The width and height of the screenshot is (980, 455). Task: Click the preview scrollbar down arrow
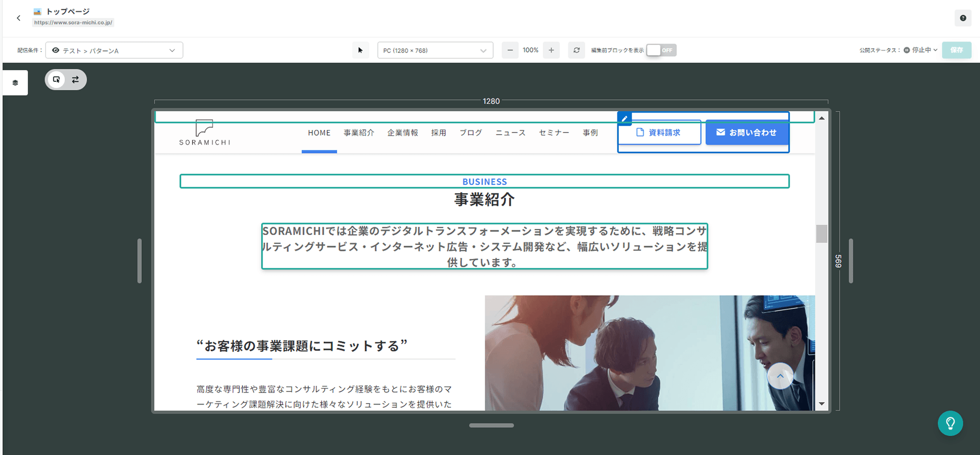click(x=822, y=404)
